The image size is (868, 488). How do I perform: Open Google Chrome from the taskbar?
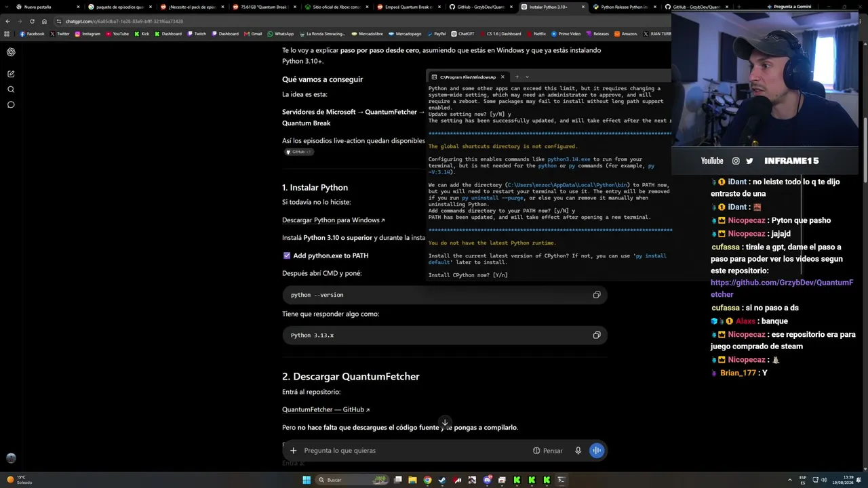(x=427, y=480)
